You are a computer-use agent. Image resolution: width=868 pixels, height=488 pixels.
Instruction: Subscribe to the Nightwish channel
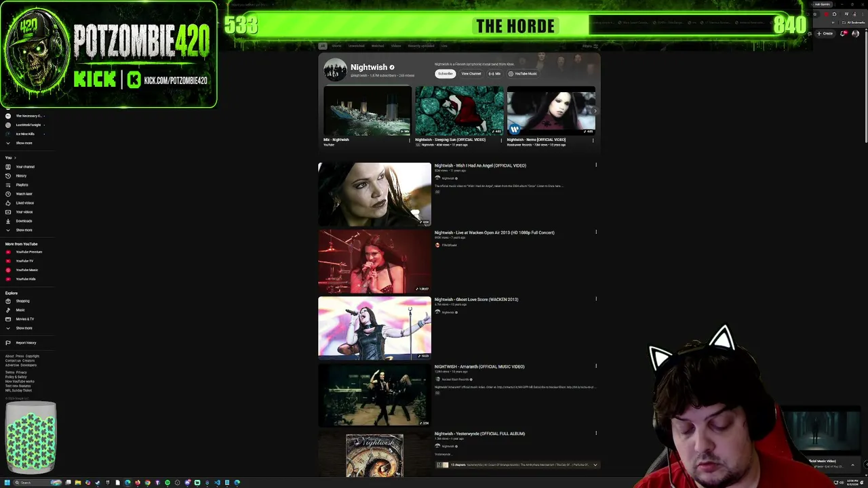pos(445,74)
